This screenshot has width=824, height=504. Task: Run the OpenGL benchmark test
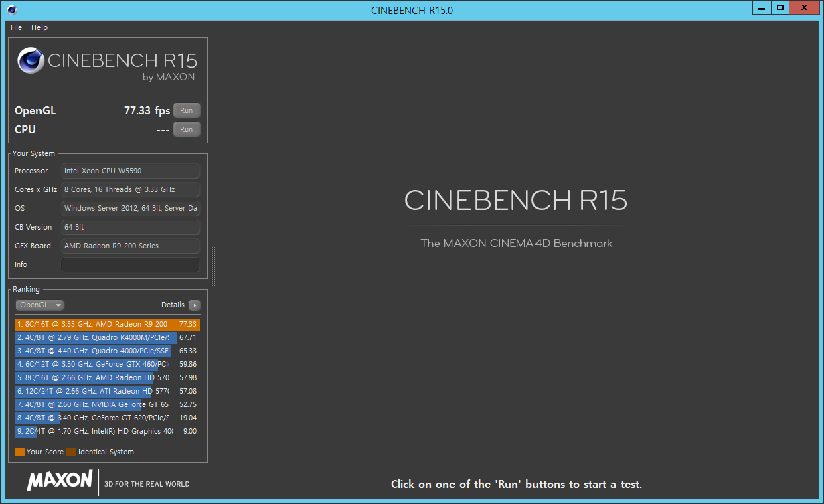[x=187, y=111]
